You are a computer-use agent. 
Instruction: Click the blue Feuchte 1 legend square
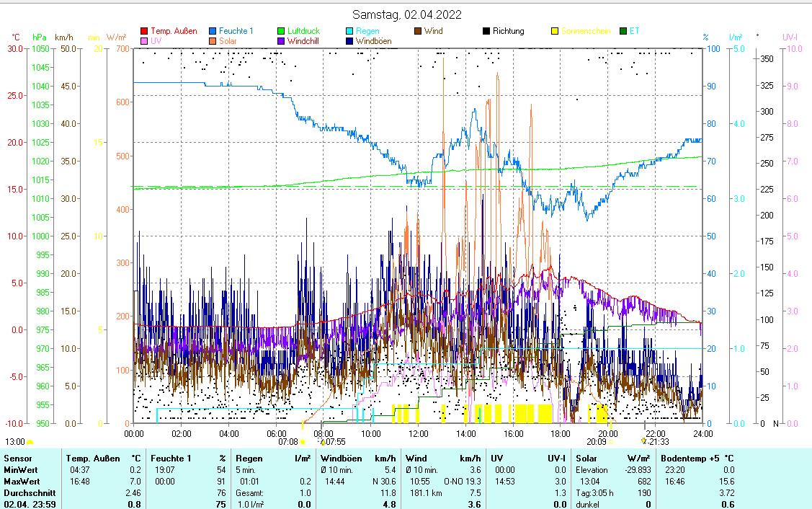coord(213,31)
